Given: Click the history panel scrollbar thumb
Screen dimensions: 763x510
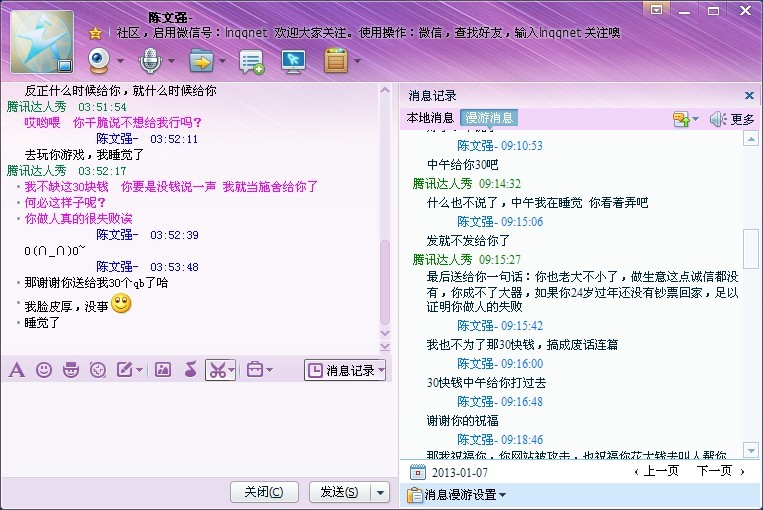Looking at the screenshot, I should tap(751, 248).
